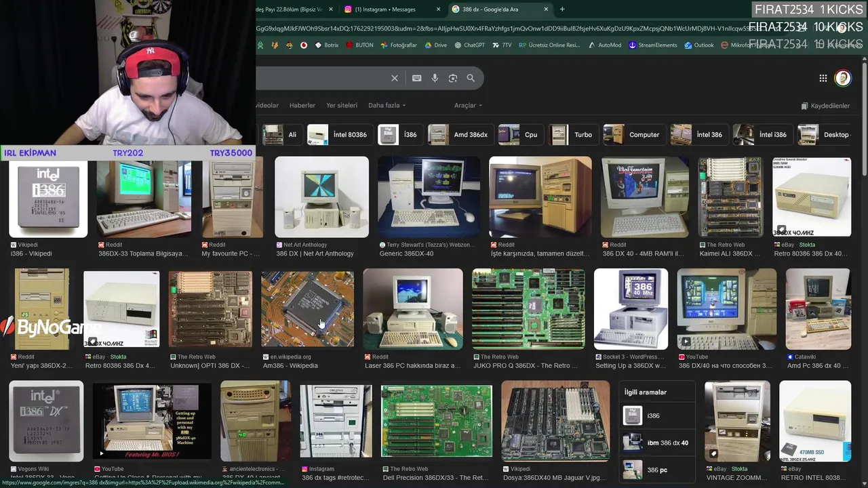Open a new browser tab
This screenshot has height=488, width=868.
(x=562, y=9)
